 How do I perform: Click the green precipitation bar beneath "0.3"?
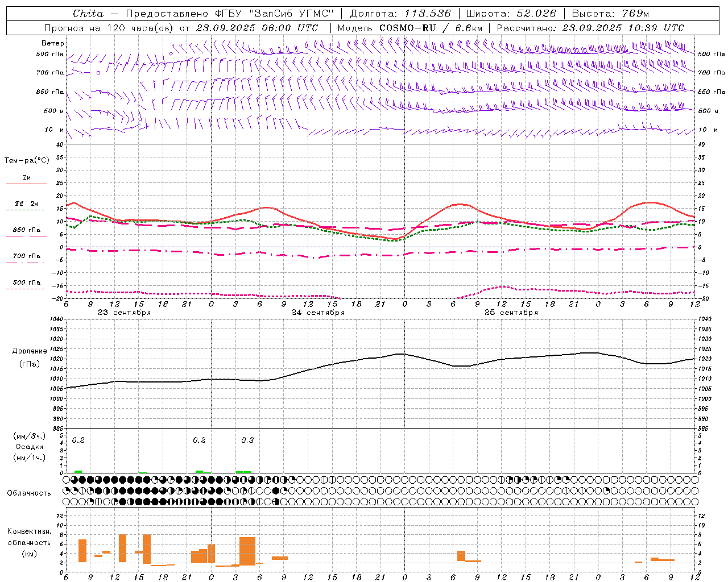pos(243,472)
